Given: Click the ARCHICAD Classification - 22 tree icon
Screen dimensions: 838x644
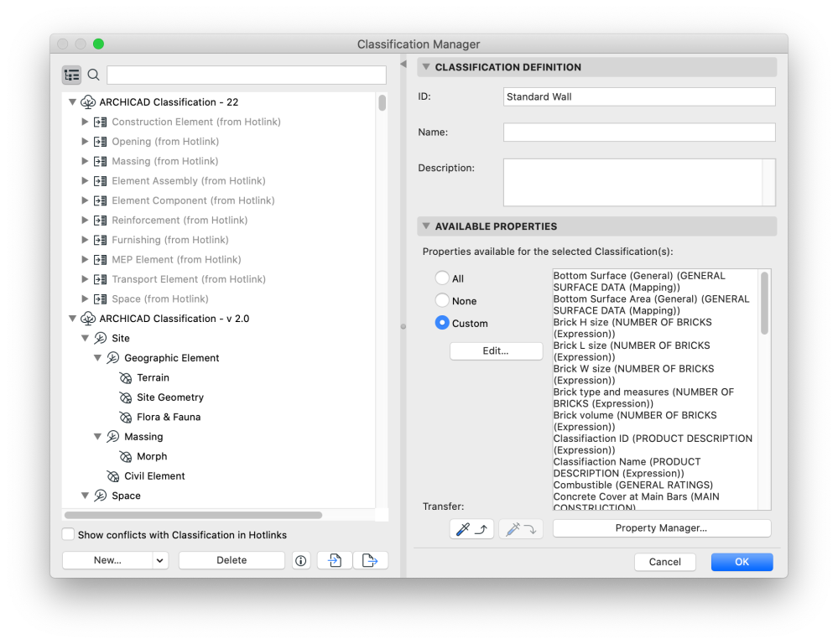Looking at the screenshot, I should (x=88, y=102).
